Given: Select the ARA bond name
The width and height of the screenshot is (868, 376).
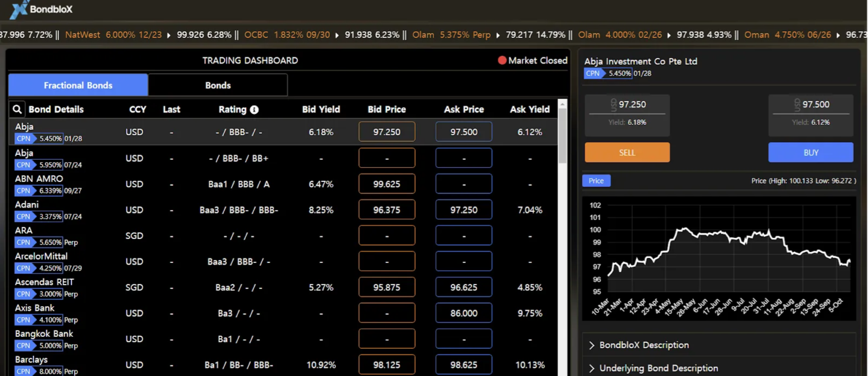Looking at the screenshot, I should click(x=23, y=230).
